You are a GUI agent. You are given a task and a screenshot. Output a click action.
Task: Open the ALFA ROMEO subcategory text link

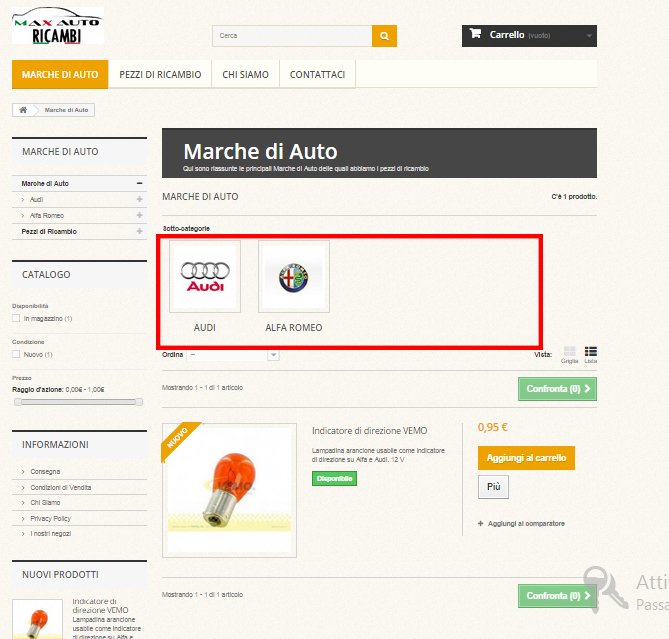(x=294, y=328)
